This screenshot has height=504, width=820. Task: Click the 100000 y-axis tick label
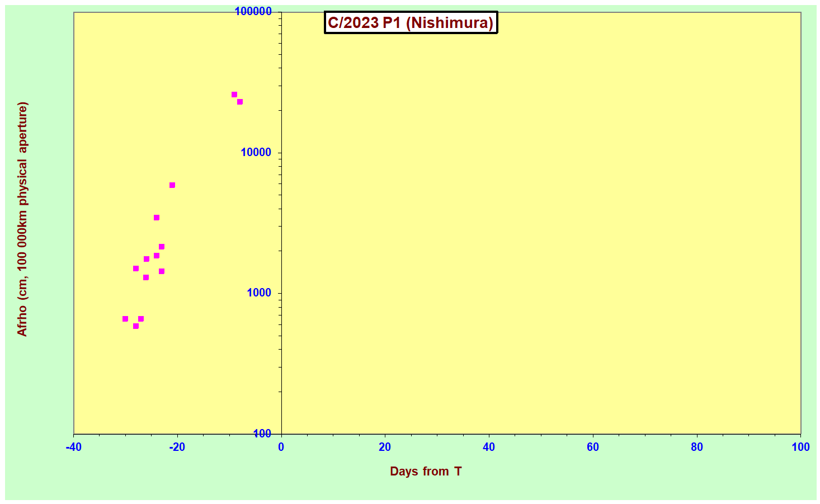[x=252, y=12]
